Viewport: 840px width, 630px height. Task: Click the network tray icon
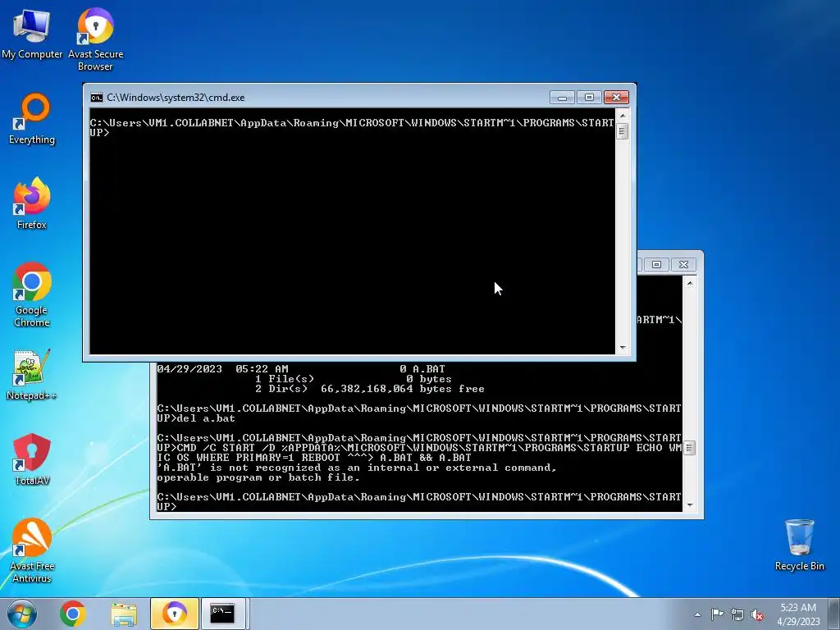click(737, 614)
